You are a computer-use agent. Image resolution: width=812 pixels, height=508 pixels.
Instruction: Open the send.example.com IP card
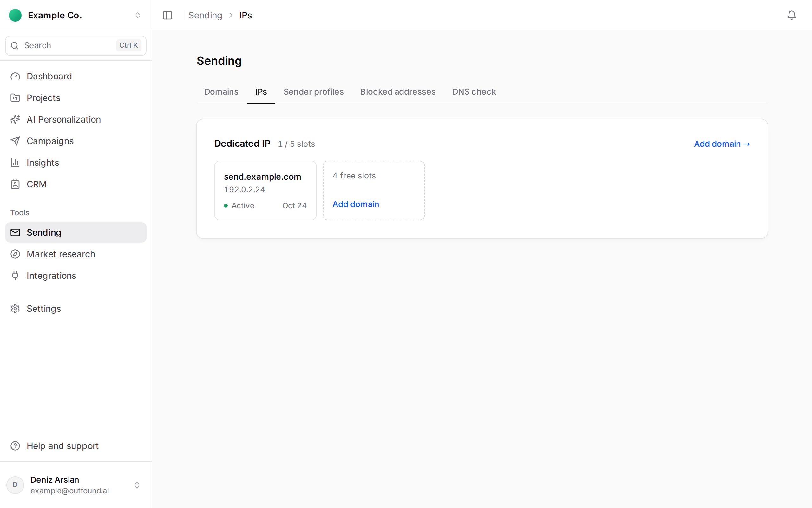(x=265, y=190)
